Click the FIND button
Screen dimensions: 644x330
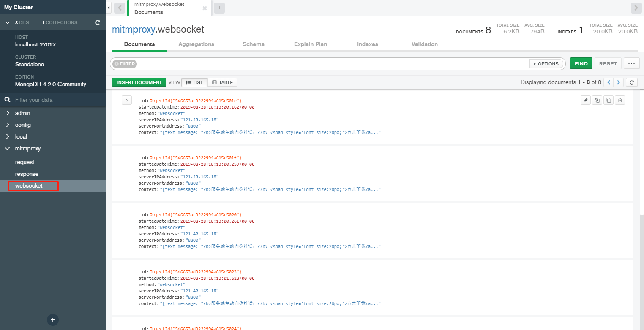point(581,63)
